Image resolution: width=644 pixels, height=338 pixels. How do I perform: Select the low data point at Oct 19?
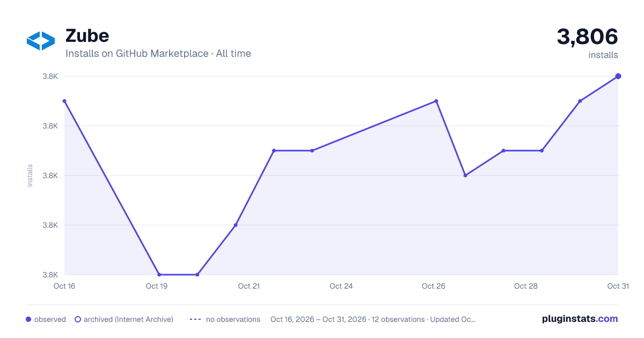(159, 275)
